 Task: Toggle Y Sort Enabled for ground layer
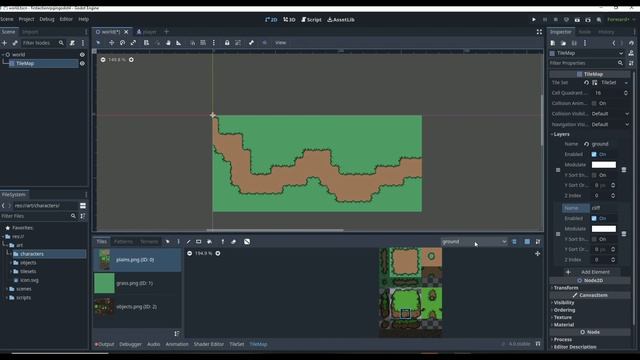point(594,175)
